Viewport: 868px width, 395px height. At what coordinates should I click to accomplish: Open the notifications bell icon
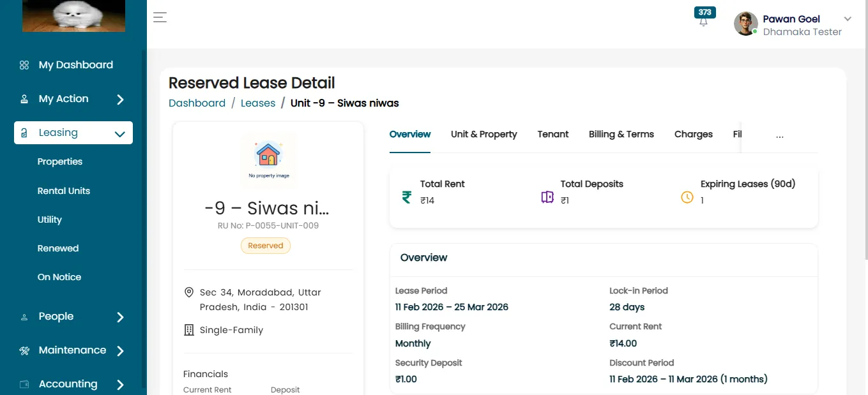(x=703, y=22)
